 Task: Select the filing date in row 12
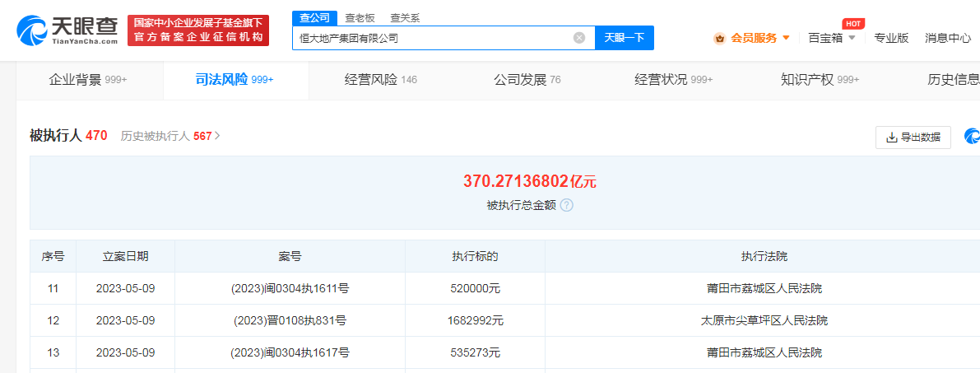tap(125, 320)
